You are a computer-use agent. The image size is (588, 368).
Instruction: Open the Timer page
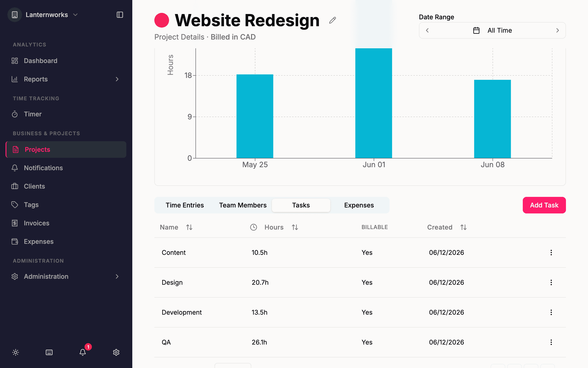(66, 114)
